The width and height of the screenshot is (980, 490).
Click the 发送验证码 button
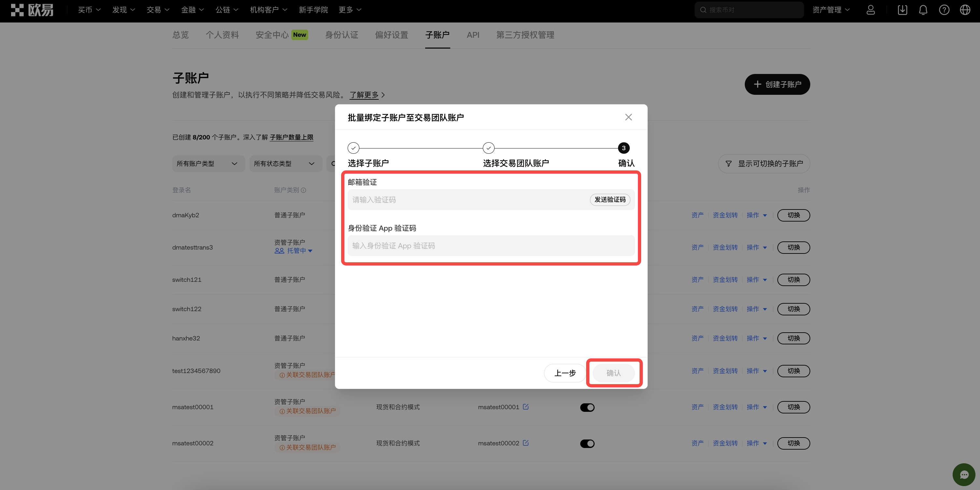[x=610, y=199]
